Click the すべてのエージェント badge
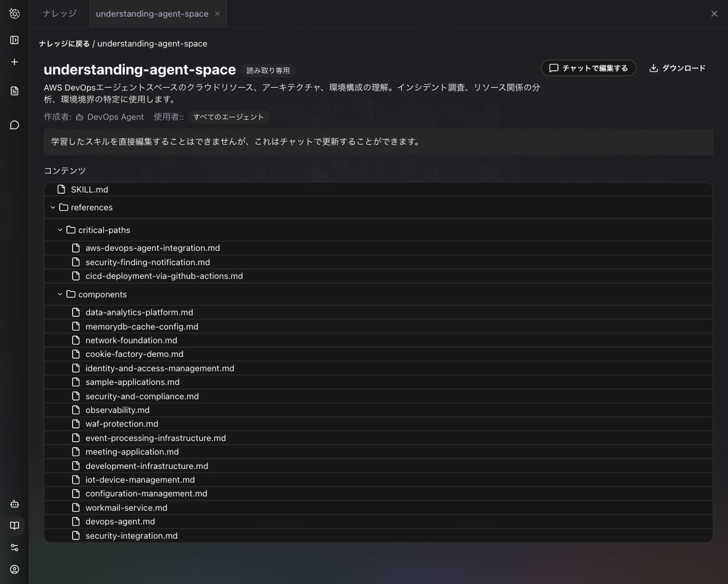This screenshot has height=584, width=728. click(x=228, y=117)
